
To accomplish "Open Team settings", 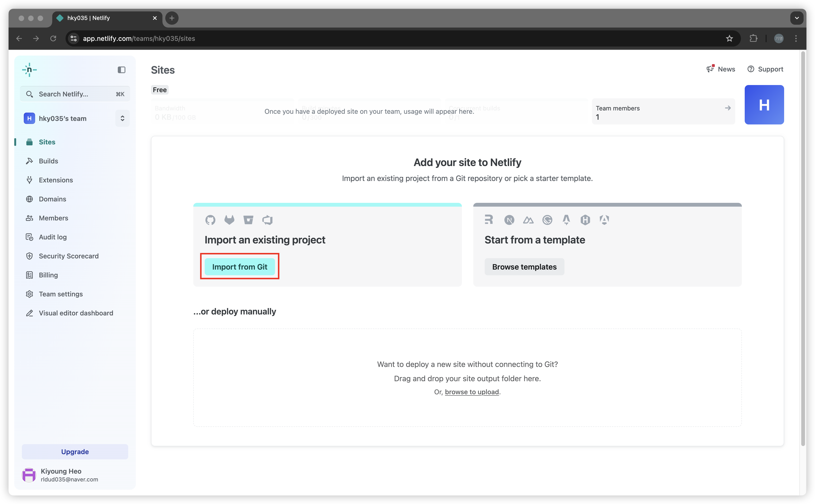I will 61,294.
